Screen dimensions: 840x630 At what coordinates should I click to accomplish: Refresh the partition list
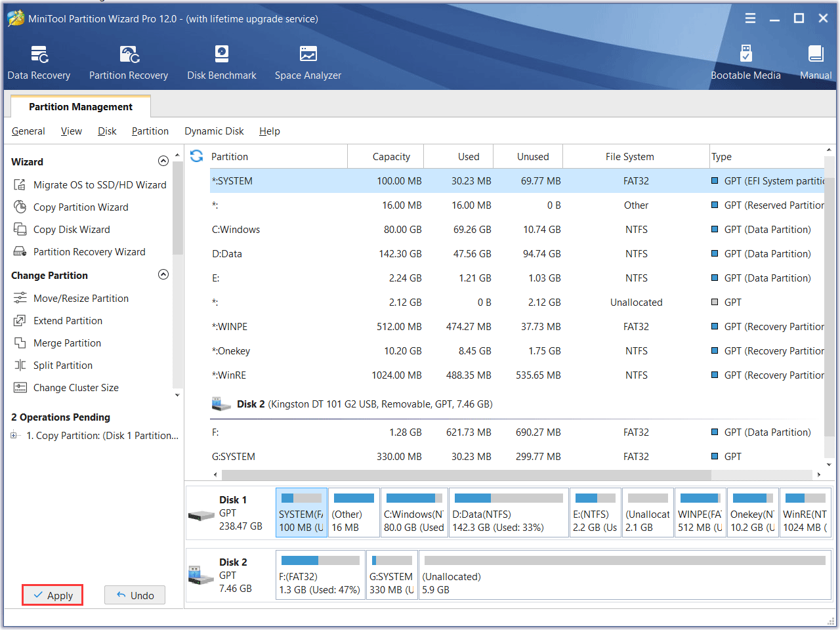[196, 156]
